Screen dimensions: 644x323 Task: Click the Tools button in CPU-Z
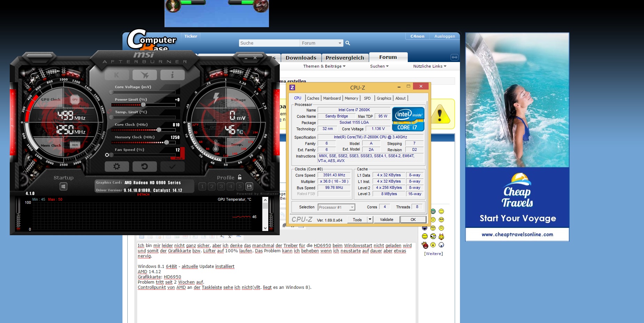[357, 220]
